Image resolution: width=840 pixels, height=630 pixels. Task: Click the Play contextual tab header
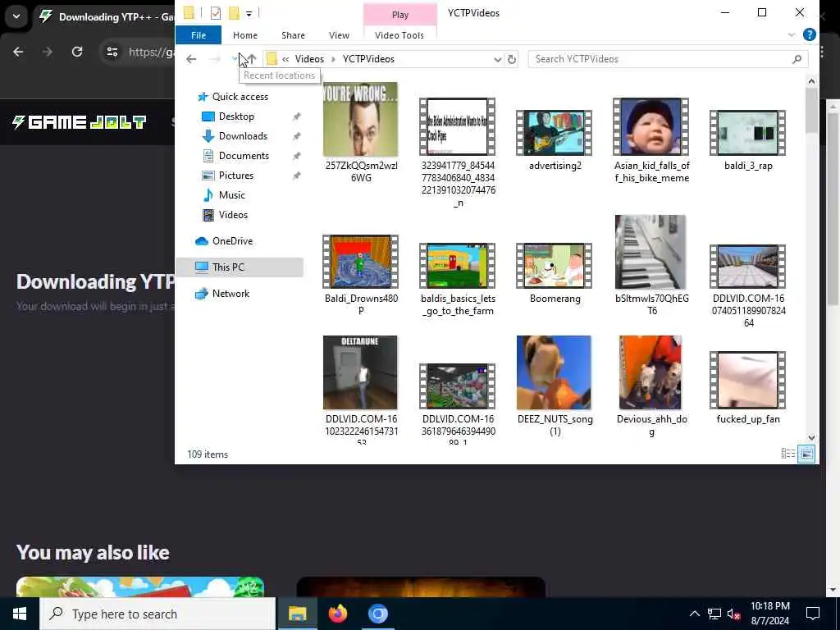399,15
